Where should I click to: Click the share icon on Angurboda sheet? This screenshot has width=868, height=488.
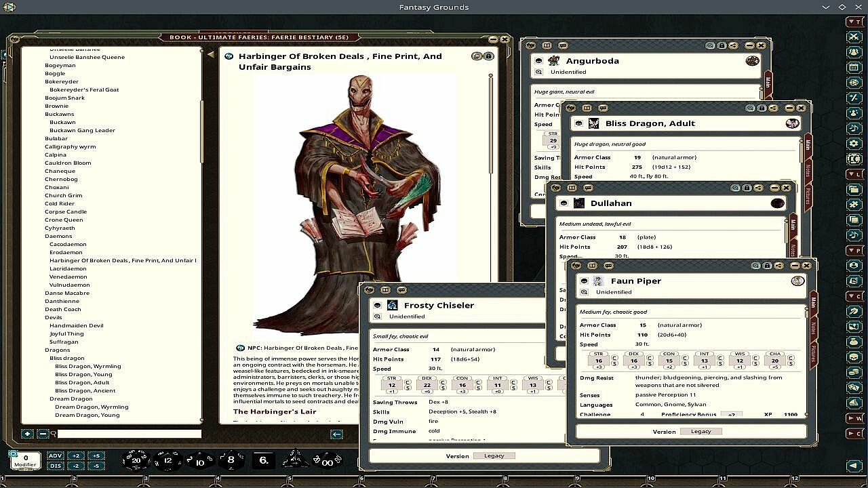pyautogui.click(x=733, y=45)
